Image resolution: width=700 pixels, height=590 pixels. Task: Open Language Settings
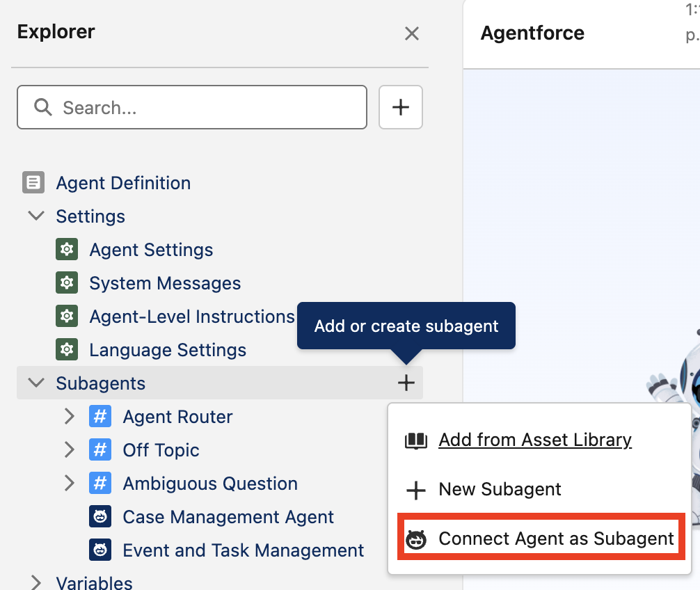pos(168,350)
